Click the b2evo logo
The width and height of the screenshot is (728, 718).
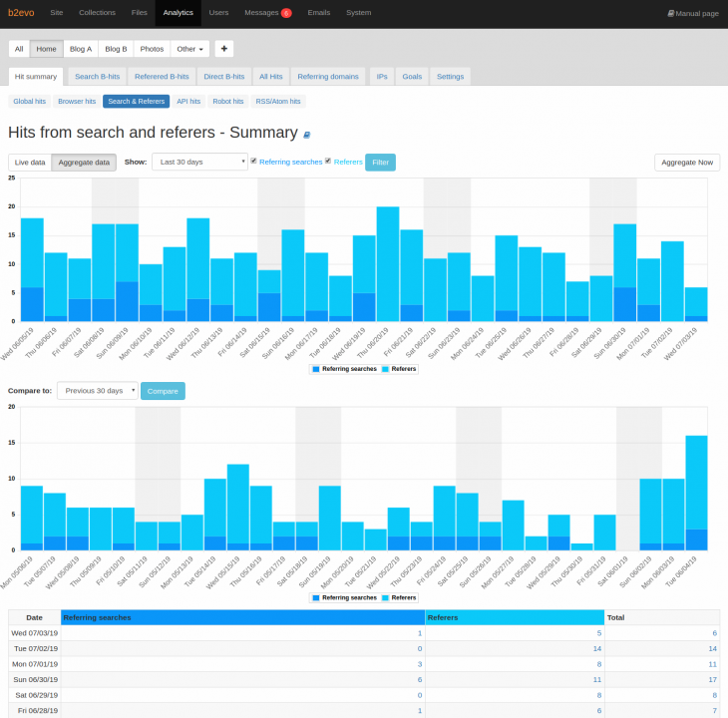click(21, 13)
